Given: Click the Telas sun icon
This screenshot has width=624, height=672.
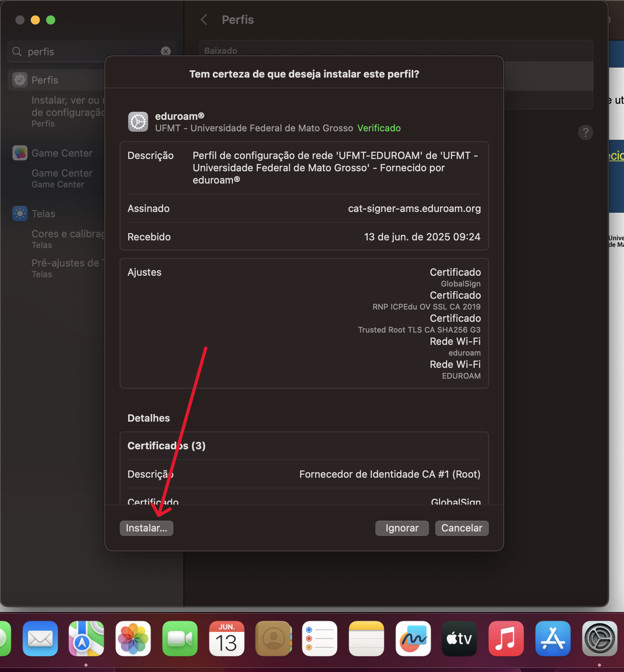Looking at the screenshot, I should (x=20, y=214).
